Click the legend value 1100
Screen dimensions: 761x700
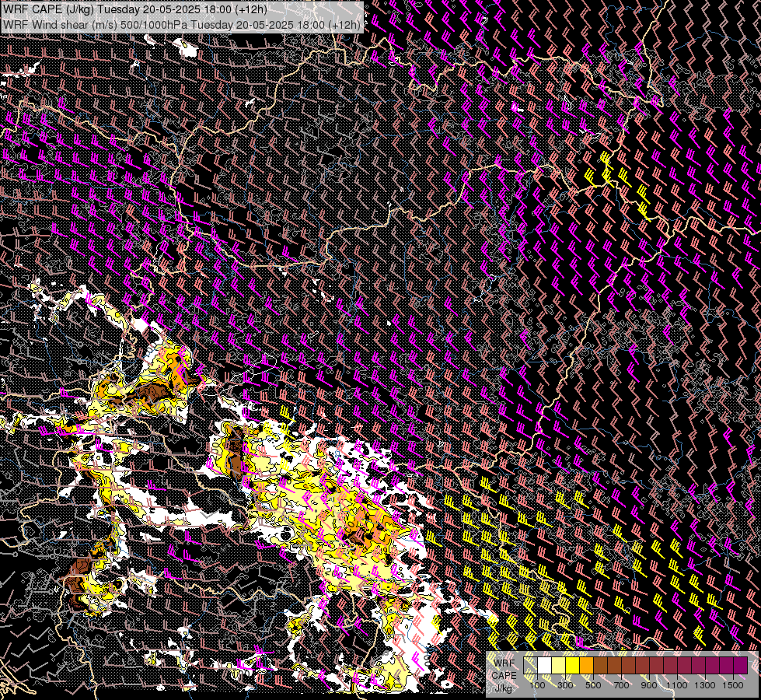[676, 685]
